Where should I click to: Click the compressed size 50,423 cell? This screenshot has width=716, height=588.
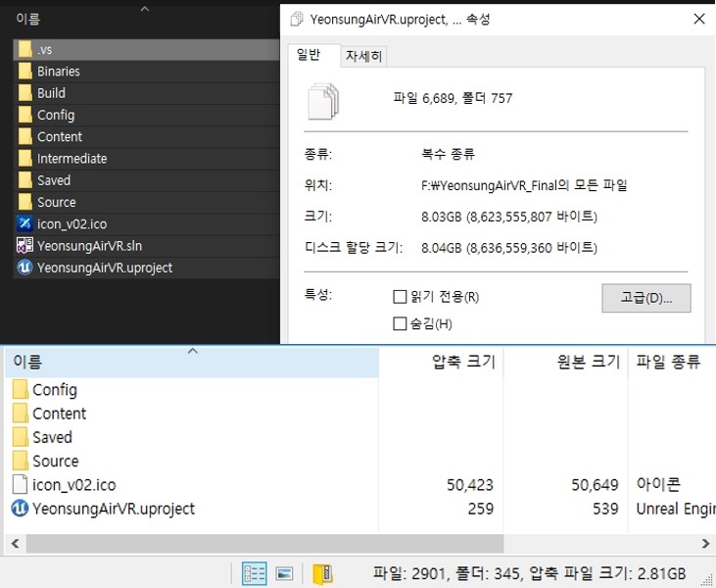point(470,485)
